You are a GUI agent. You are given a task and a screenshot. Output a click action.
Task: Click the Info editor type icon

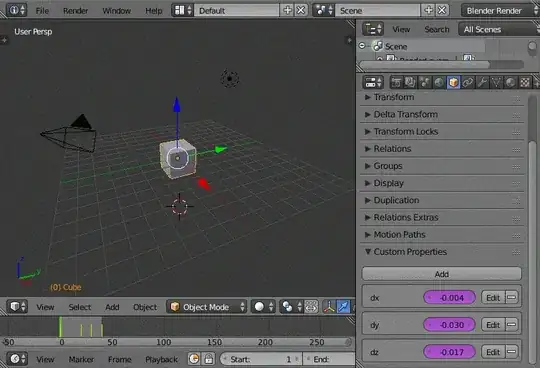coord(17,10)
